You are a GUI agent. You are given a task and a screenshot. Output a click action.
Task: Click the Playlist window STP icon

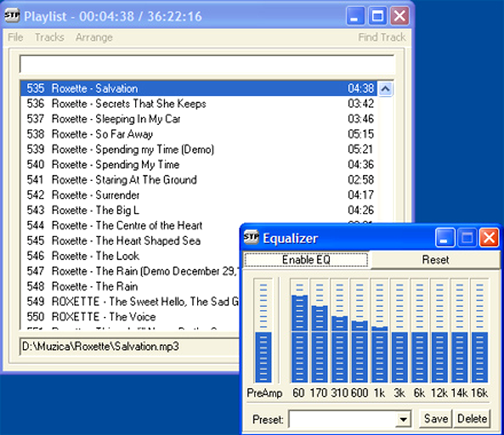[12, 15]
